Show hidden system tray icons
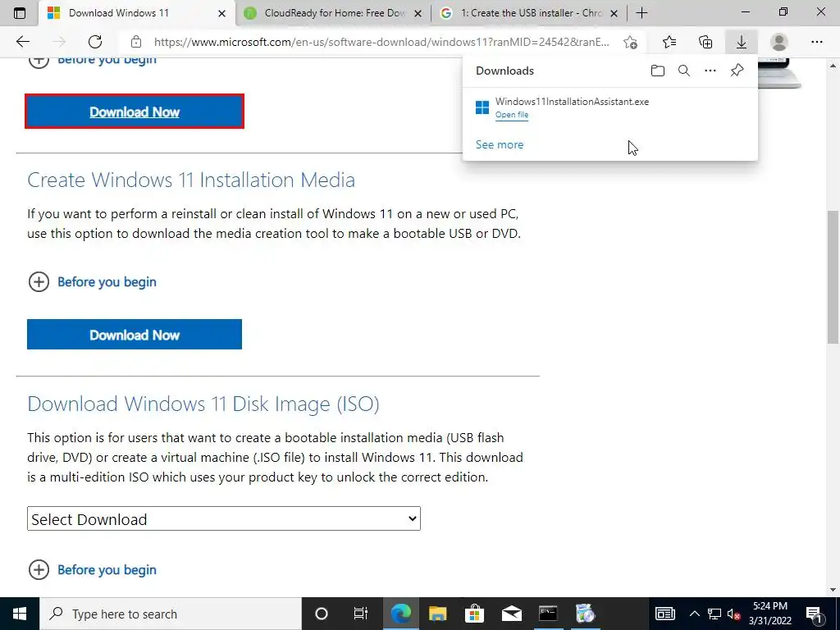This screenshot has height=630, width=840. click(x=694, y=614)
